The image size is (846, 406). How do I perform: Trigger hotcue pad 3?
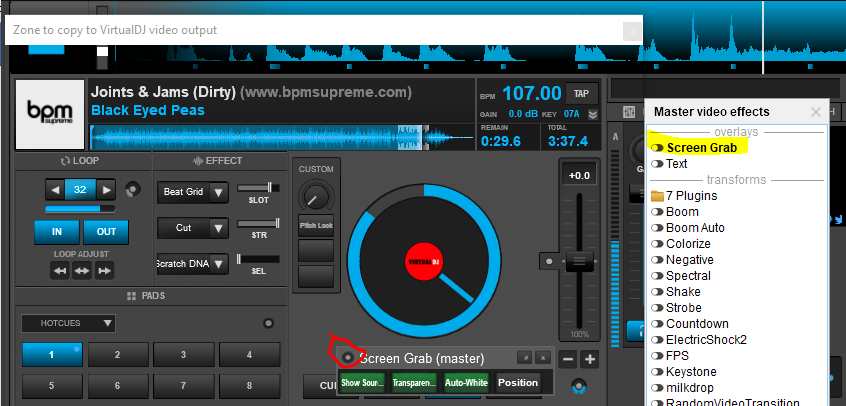pyautogui.click(x=183, y=355)
